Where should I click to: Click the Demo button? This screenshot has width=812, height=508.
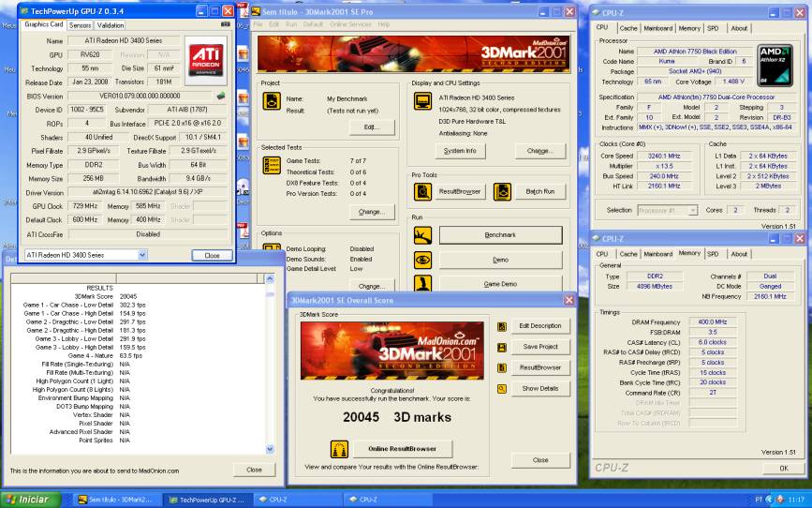click(500, 260)
